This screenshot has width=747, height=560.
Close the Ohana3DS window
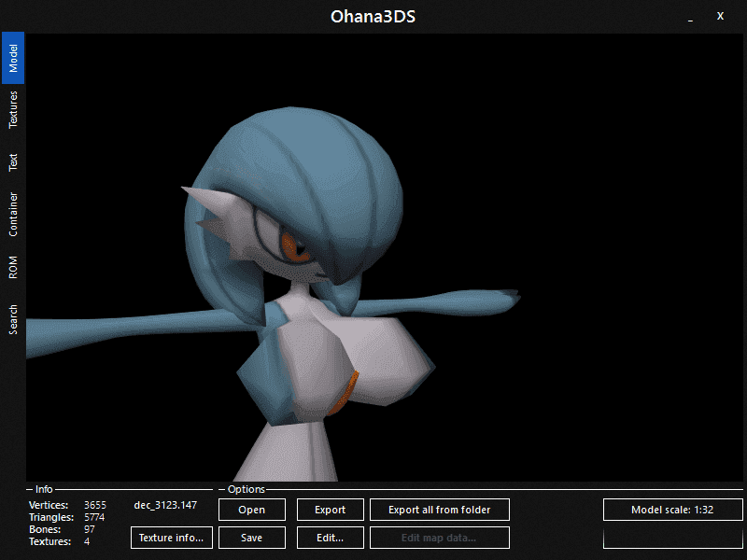tap(720, 16)
